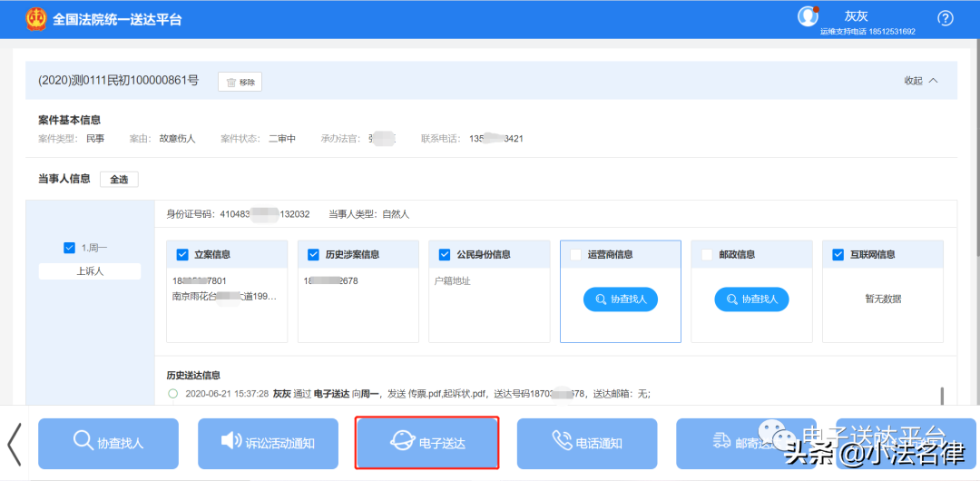
Task: Toggle checkbox for party 1.周一
Action: (69, 249)
